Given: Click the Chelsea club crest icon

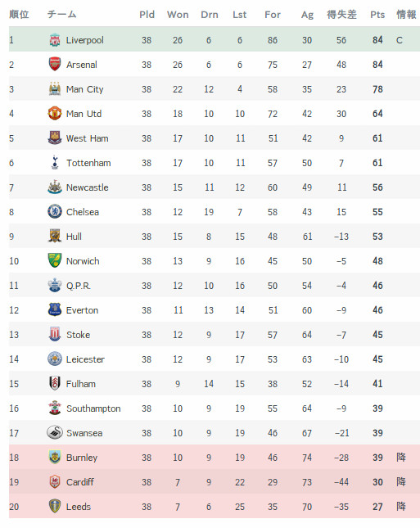Looking at the screenshot, I should [x=55, y=212].
